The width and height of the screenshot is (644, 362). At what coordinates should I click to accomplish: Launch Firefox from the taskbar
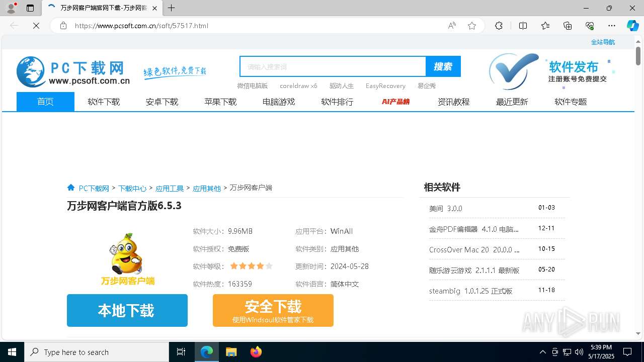tap(256, 352)
